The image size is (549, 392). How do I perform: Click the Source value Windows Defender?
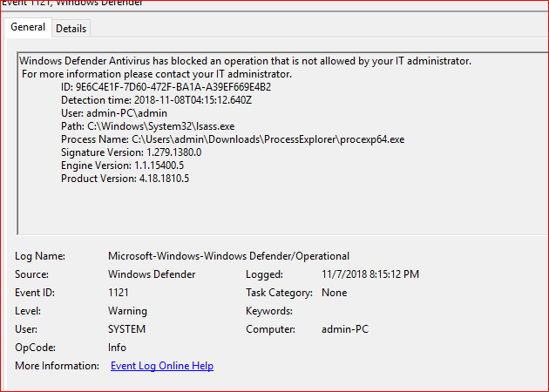click(152, 274)
